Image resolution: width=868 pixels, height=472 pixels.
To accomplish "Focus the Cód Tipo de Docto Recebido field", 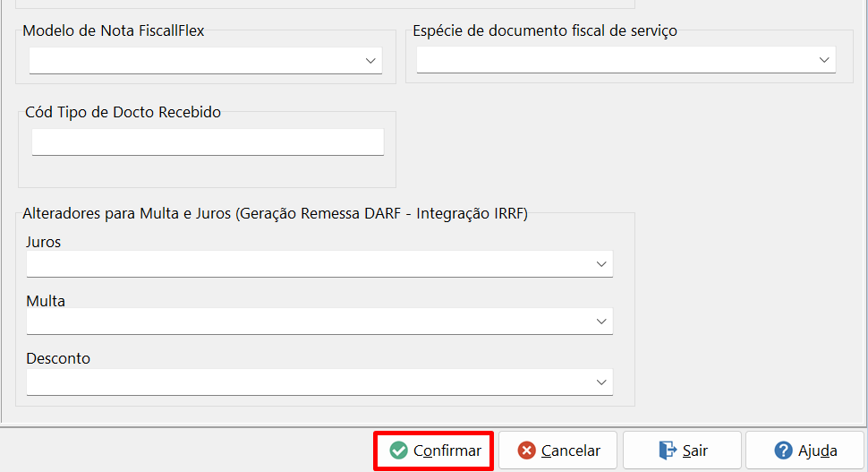I will 208,142.
